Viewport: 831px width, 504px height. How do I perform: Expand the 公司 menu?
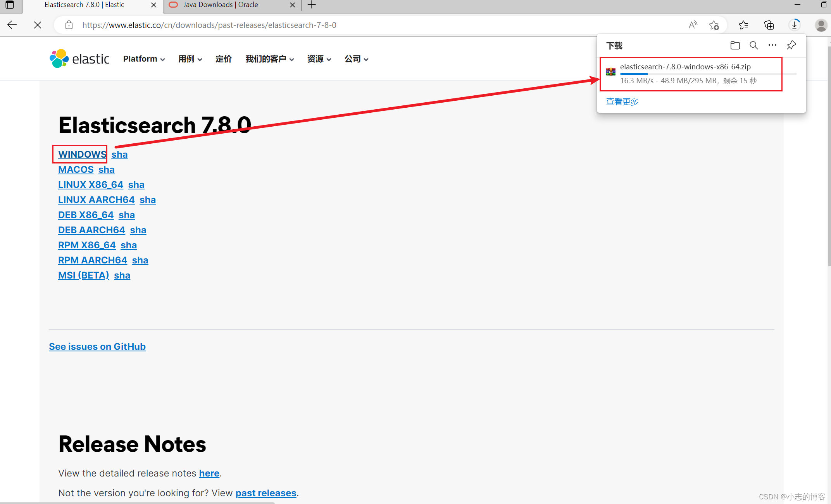tap(357, 59)
